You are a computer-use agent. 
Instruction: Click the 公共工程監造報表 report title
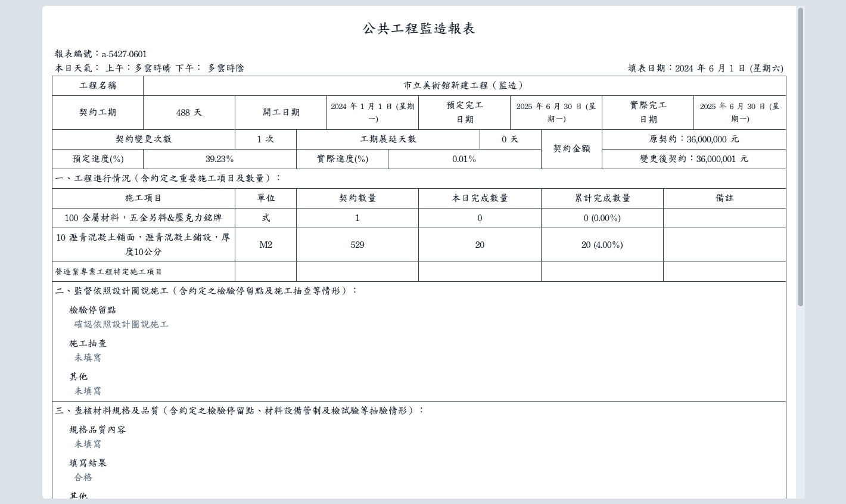click(x=419, y=29)
